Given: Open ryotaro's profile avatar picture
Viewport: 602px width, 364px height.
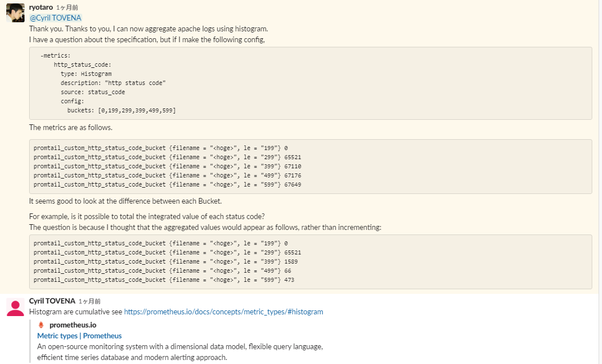Looking at the screenshot, I should coord(15,13).
